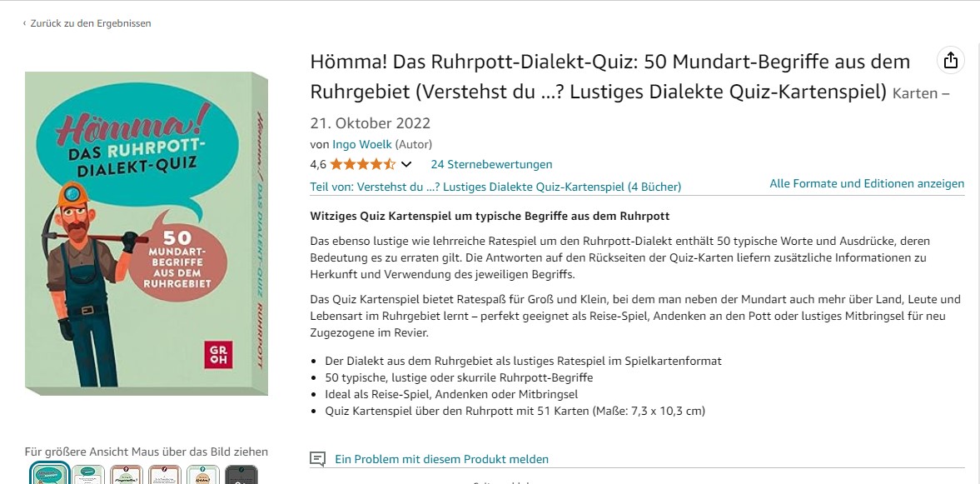Image resolution: width=980 pixels, height=484 pixels.
Task: Open 'Alle Formate und Editionen anzeigen'
Action: pos(866,184)
